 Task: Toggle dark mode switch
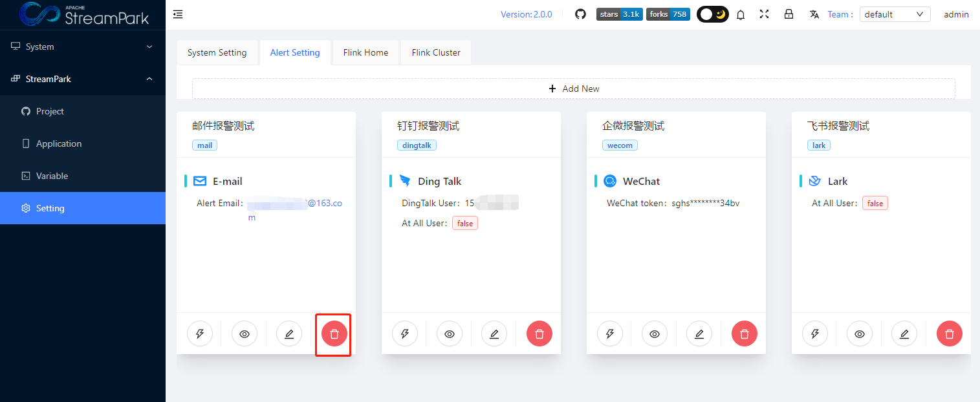point(713,14)
